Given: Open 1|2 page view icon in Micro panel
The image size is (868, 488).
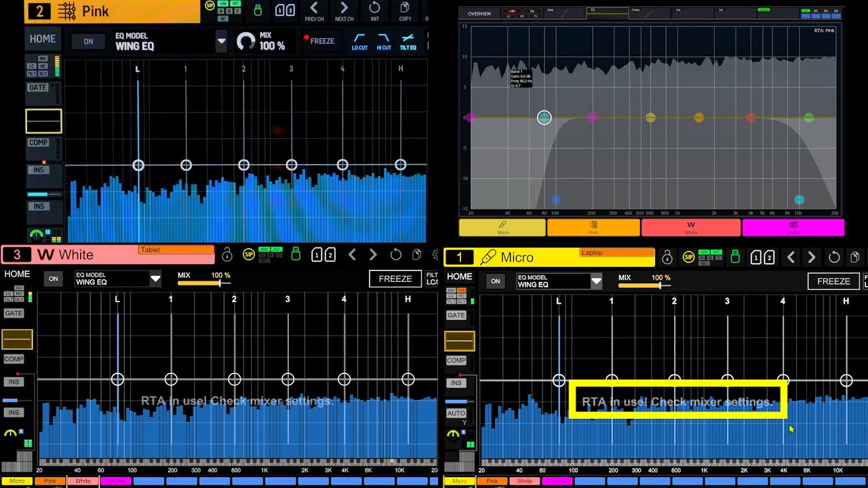Looking at the screenshot, I should 762,258.
